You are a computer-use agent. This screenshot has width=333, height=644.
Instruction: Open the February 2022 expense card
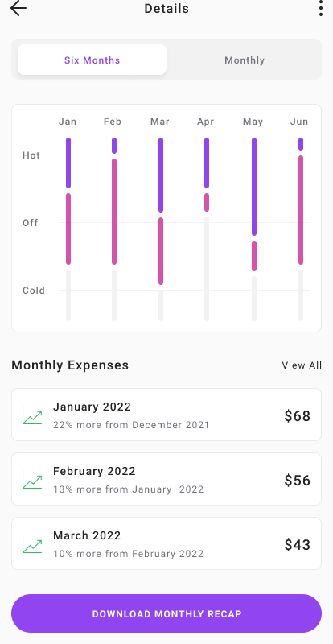click(x=166, y=479)
